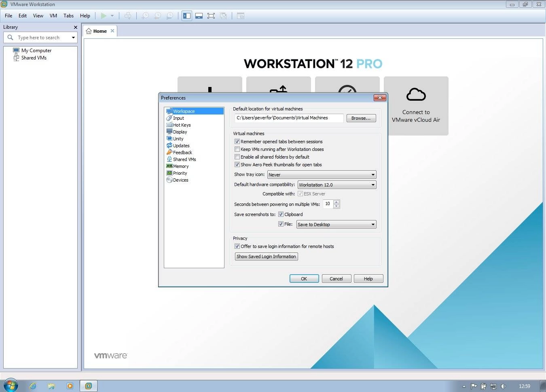Click the send Ctrl+Alt+Del toolbar icon
Image resolution: width=546 pixels, height=392 pixels.
tap(128, 16)
